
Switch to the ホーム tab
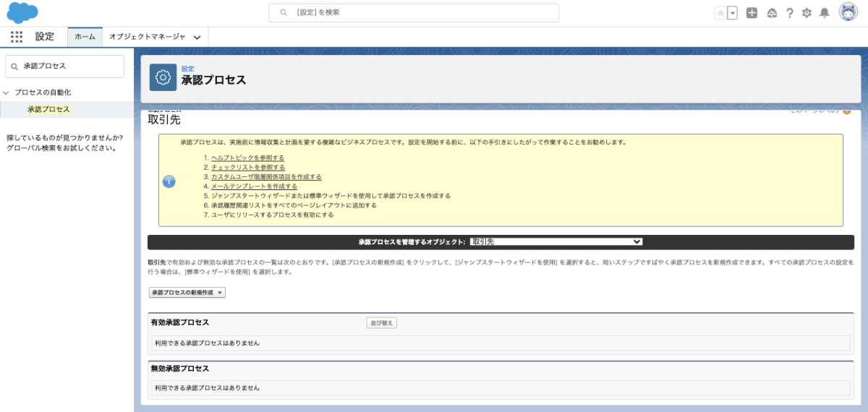(x=85, y=37)
